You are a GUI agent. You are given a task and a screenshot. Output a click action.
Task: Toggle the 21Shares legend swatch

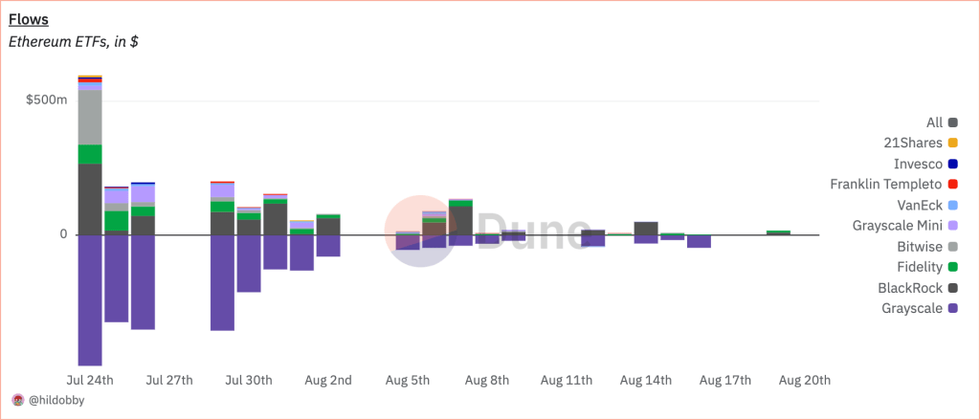point(953,144)
